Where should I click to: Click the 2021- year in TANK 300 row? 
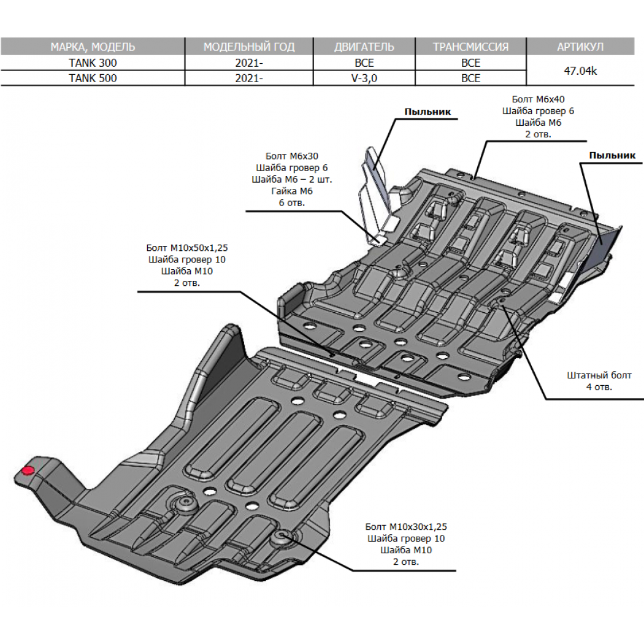point(249,63)
